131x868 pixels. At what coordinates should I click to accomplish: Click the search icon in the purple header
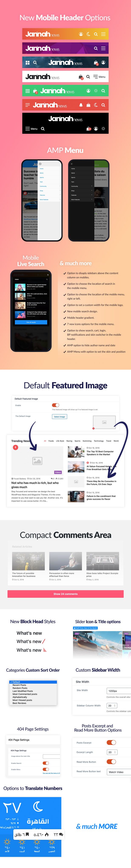click(x=96, y=48)
